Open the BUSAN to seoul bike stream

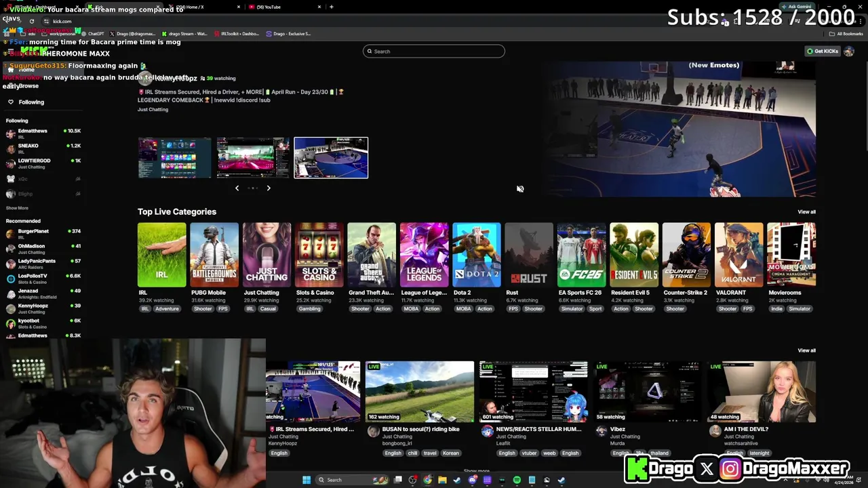click(x=420, y=392)
